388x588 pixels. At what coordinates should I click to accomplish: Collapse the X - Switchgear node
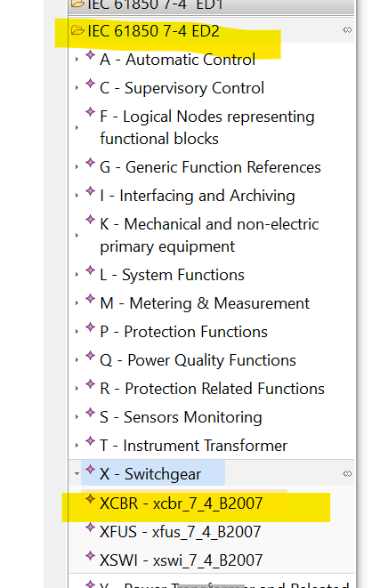click(77, 474)
